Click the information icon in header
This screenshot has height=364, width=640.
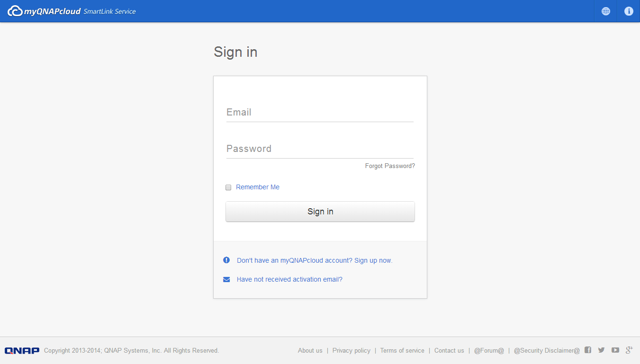[629, 11]
